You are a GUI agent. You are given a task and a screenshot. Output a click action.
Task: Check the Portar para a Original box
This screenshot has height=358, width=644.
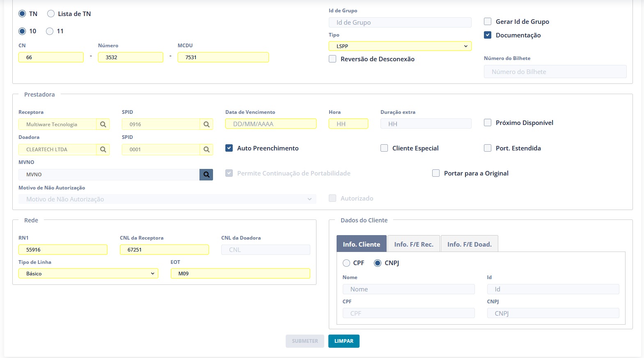436,173
